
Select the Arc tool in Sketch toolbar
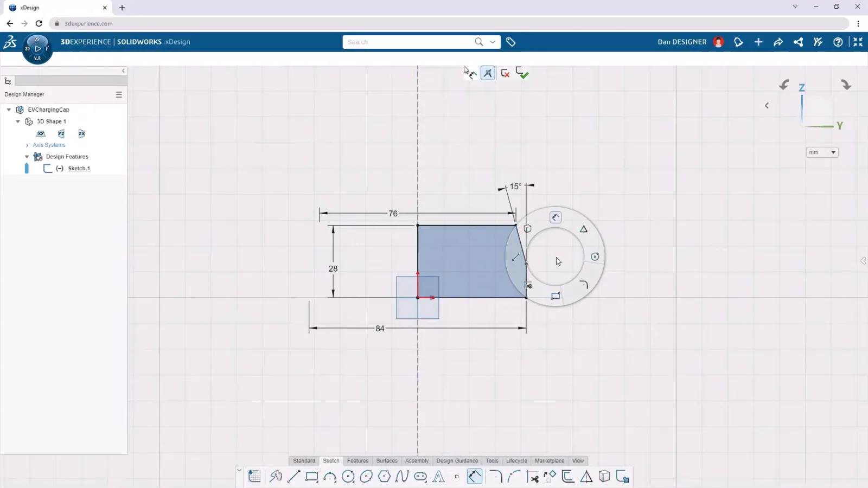pyautogui.click(x=330, y=477)
